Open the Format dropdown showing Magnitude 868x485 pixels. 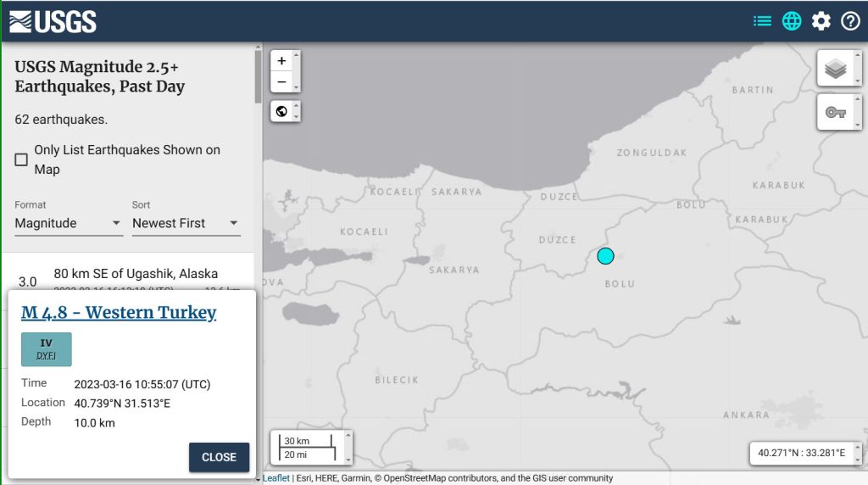[69, 224]
